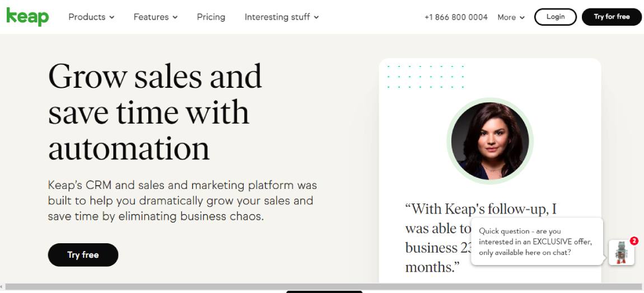
Task: Open the EXCLUSIVE offer chat message bubble
Action: click(536, 242)
